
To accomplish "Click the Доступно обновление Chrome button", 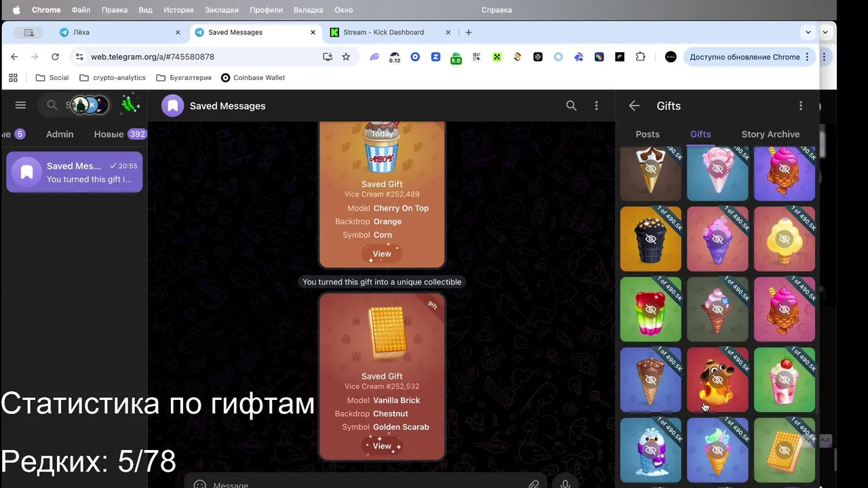I will (749, 57).
